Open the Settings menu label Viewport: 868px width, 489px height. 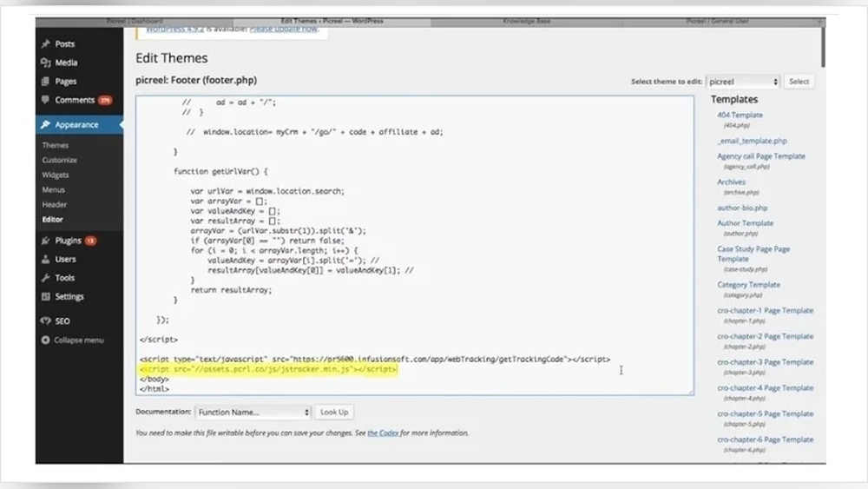(x=69, y=297)
